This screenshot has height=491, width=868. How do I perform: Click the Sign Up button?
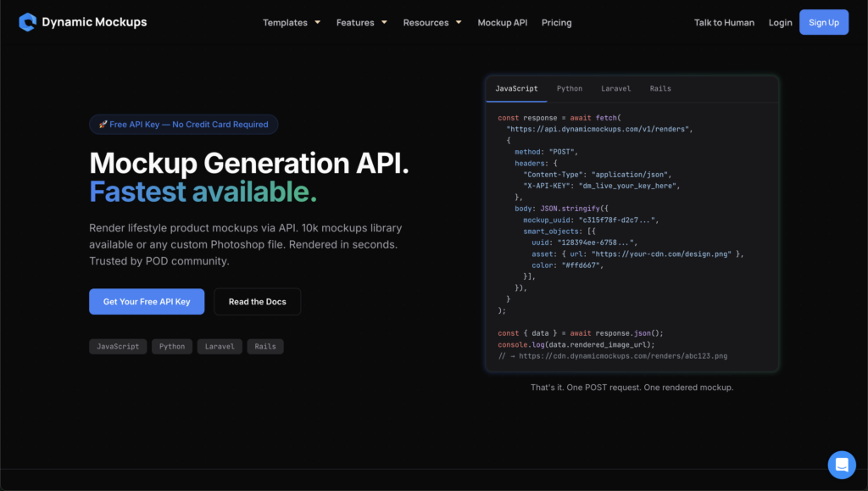click(x=824, y=22)
